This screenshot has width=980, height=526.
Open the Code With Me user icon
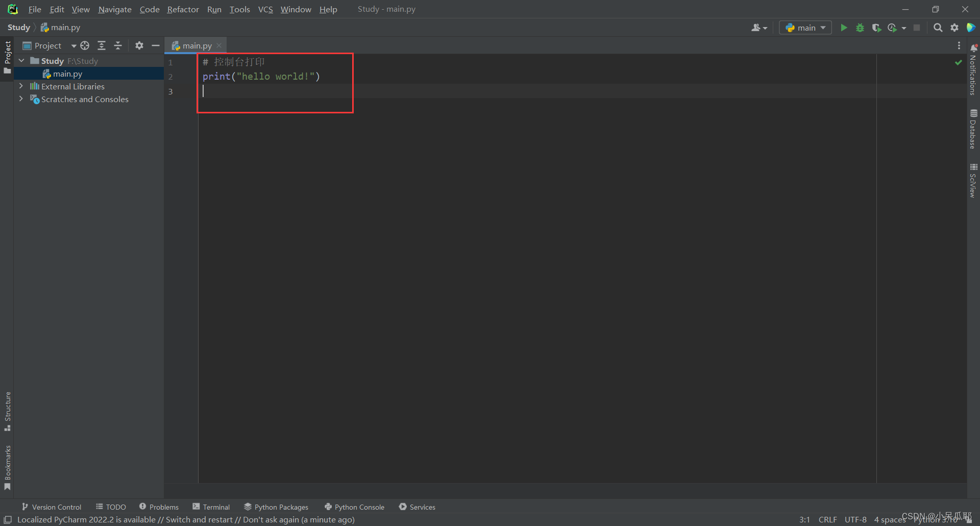(x=756, y=28)
